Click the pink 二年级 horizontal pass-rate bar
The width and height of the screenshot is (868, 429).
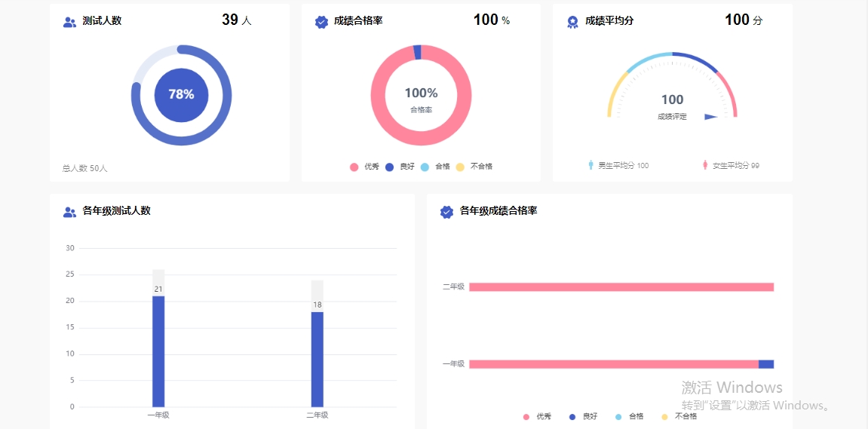coord(621,287)
